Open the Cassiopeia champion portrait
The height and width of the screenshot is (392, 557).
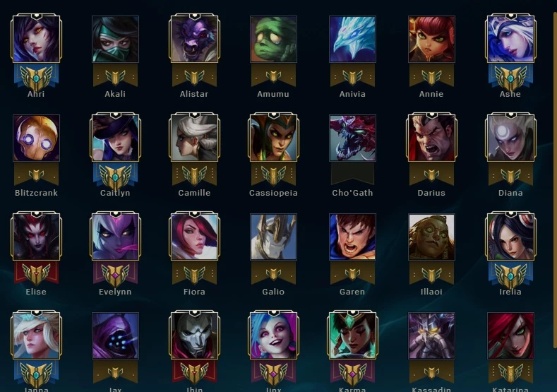pyautogui.click(x=273, y=138)
